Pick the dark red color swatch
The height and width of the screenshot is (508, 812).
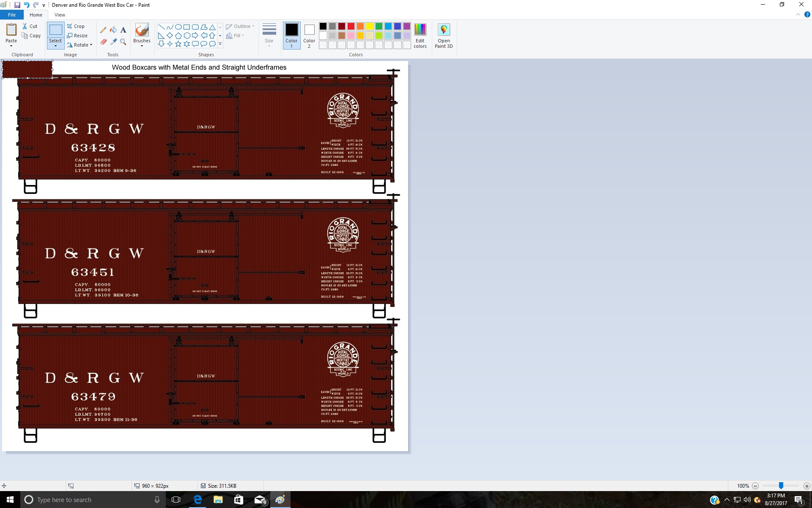pos(342,26)
